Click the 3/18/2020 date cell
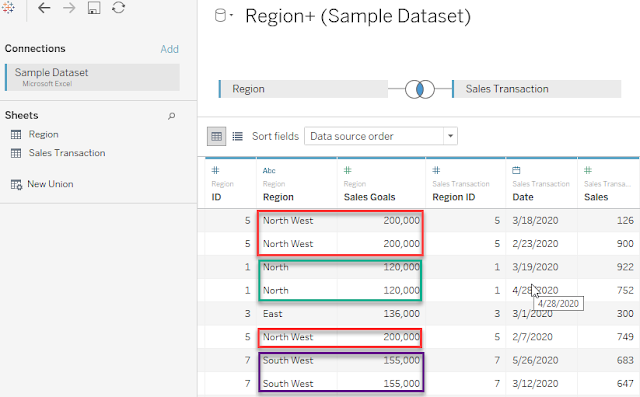The height and width of the screenshot is (397, 640). (535, 221)
